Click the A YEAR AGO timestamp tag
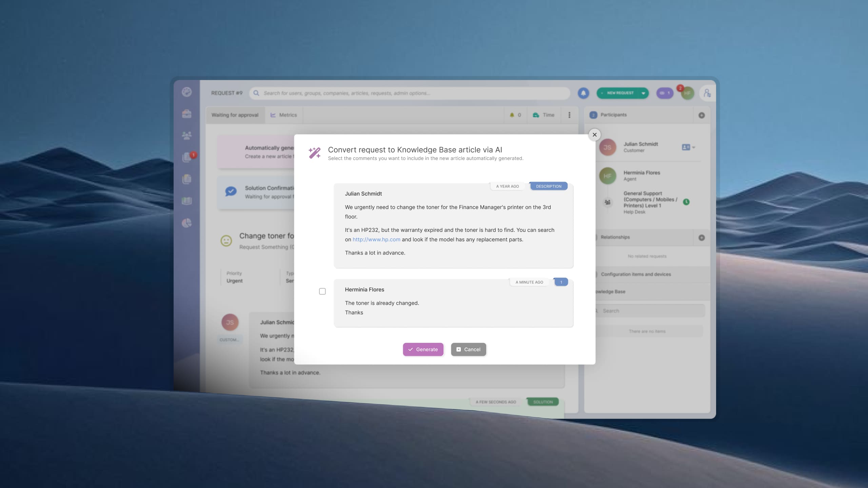 (507, 186)
